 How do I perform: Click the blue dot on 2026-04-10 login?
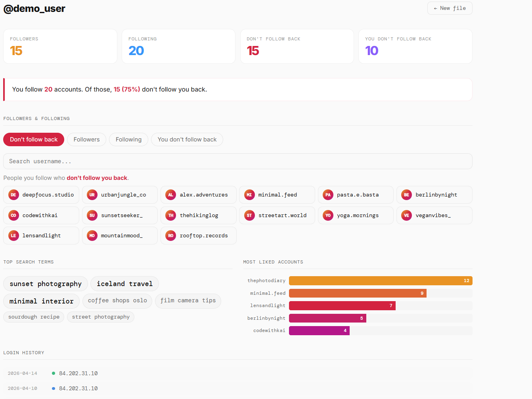[54, 388]
